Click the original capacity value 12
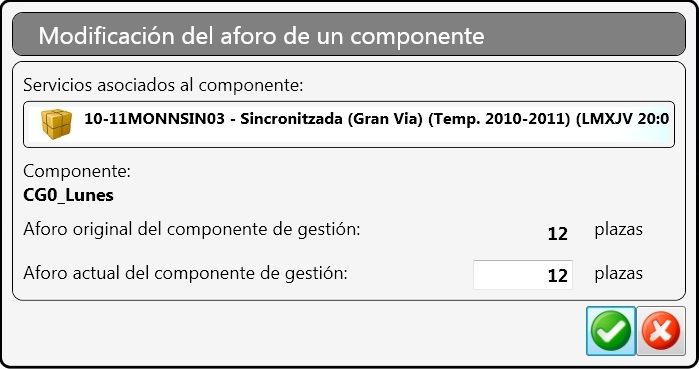Image resolution: width=699 pixels, height=369 pixels. (x=557, y=234)
